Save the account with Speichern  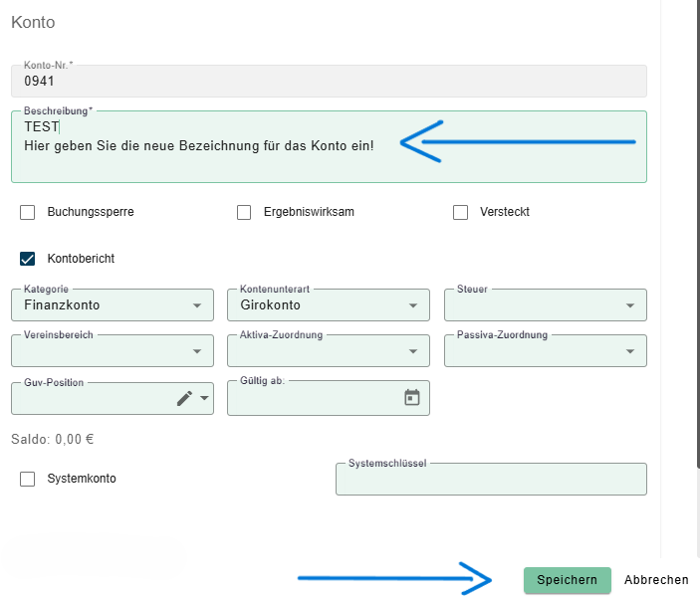(x=567, y=580)
